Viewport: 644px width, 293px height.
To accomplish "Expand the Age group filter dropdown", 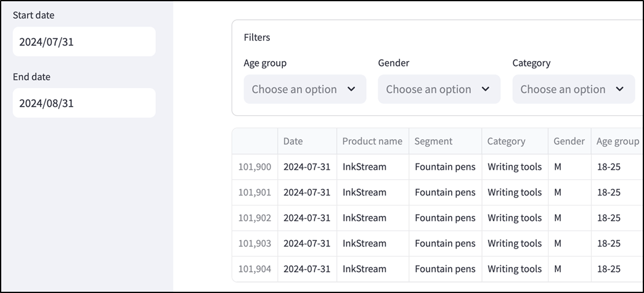I will pyautogui.click(x=305, y=89).
